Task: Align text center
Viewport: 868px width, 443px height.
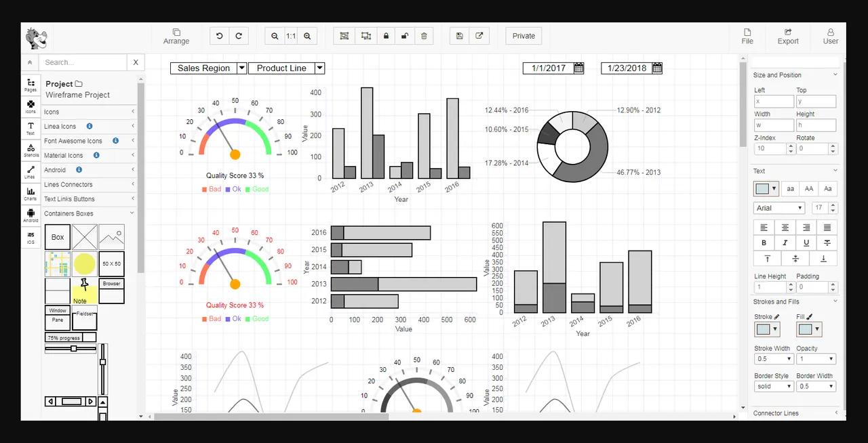Action: 785,228
